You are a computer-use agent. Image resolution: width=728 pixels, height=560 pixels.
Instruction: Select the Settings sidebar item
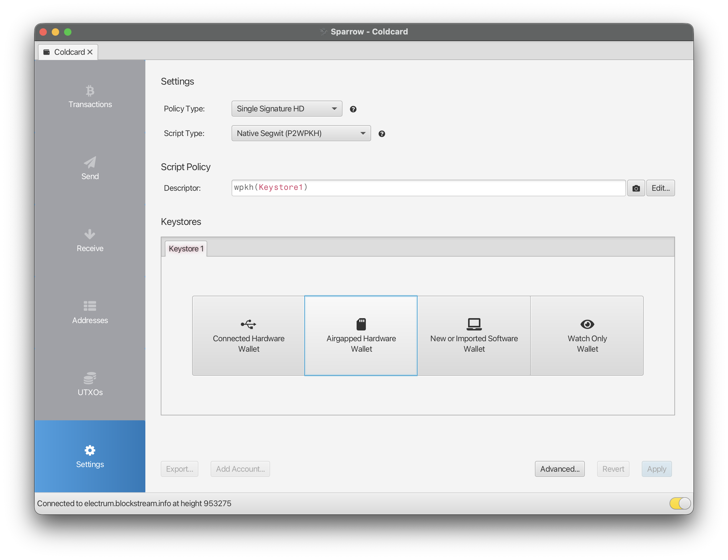click(x=90, y=456)
